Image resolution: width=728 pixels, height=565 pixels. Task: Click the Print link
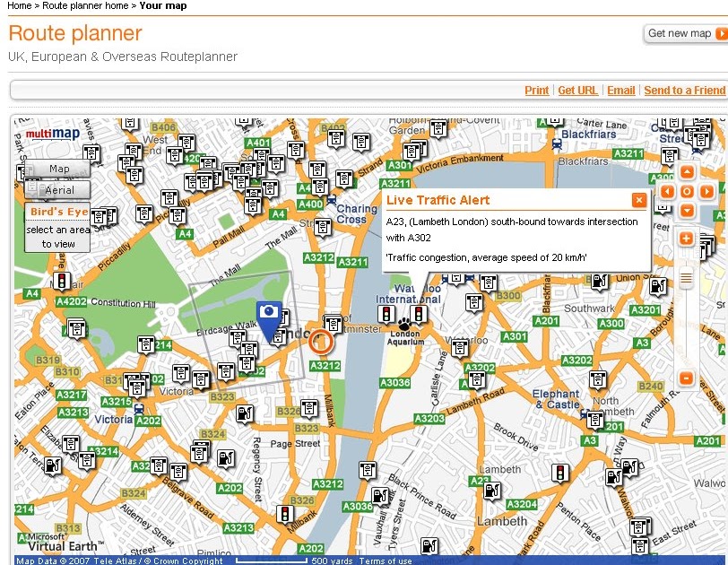[x=537, y=91]
